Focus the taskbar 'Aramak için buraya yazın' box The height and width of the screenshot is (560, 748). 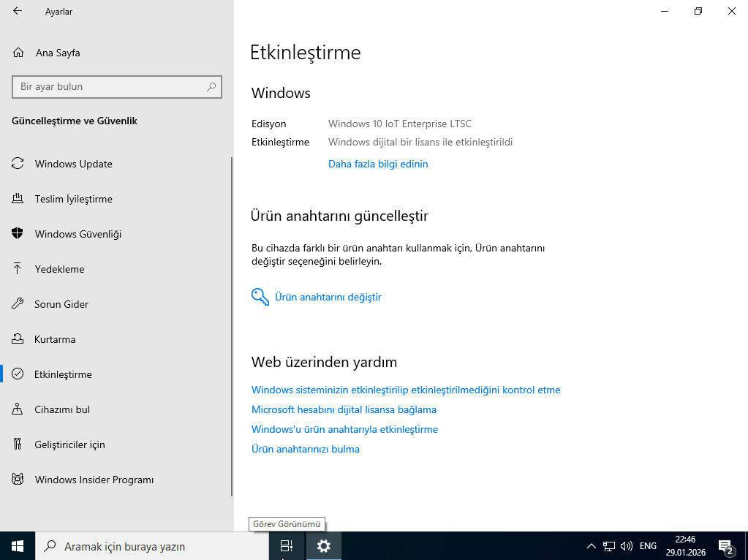pos(151,546)
